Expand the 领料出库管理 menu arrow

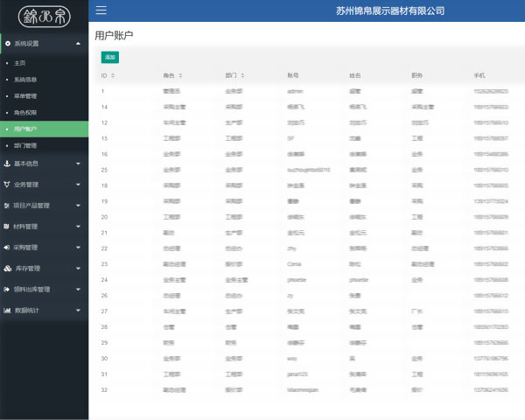click(x=79, y=290)
